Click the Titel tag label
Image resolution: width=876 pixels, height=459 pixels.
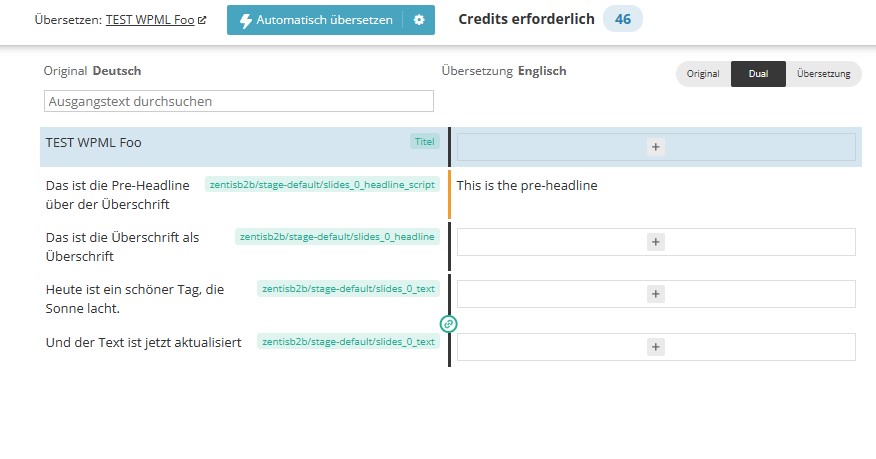(x=425, y=142)
